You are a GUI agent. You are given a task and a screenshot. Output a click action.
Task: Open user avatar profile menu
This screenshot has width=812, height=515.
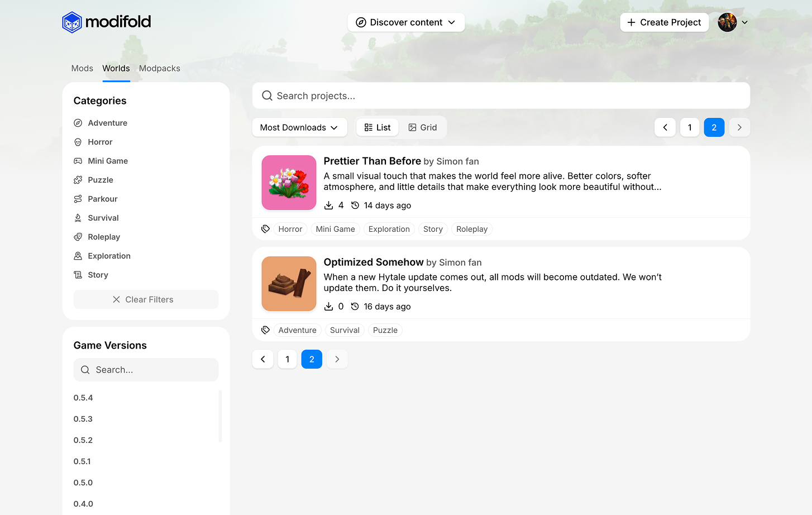pos(727,22)
